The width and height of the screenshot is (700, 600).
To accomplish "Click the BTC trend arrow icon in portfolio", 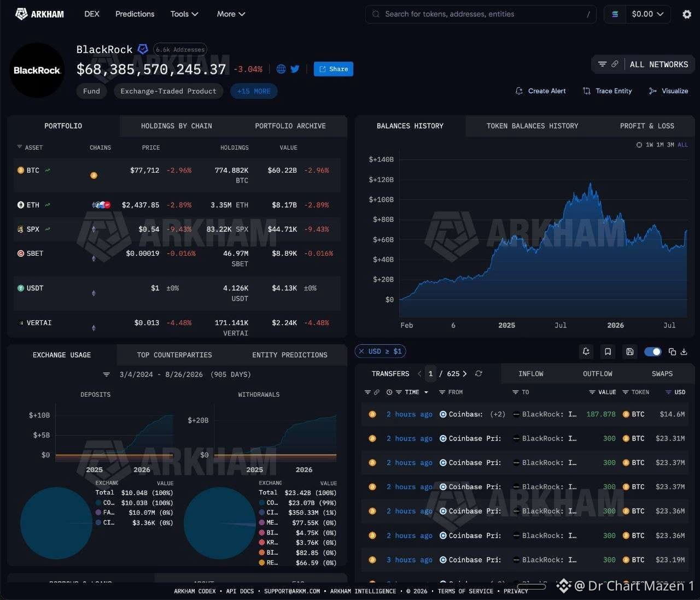I will coord(48,170).
